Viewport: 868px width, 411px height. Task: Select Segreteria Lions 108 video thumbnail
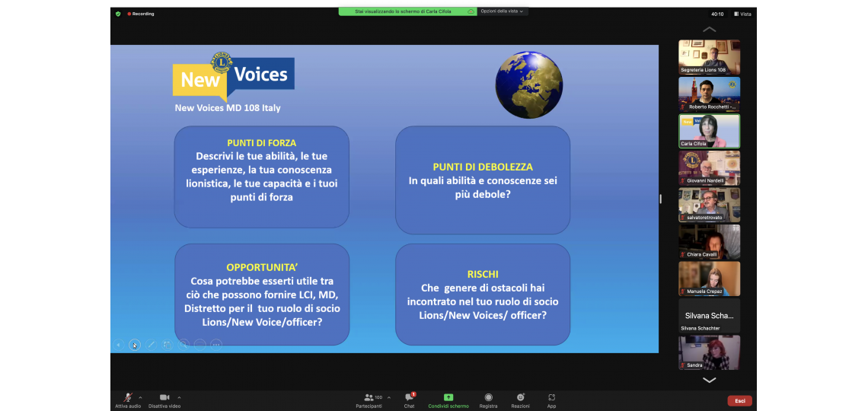[x=709, y=57]
